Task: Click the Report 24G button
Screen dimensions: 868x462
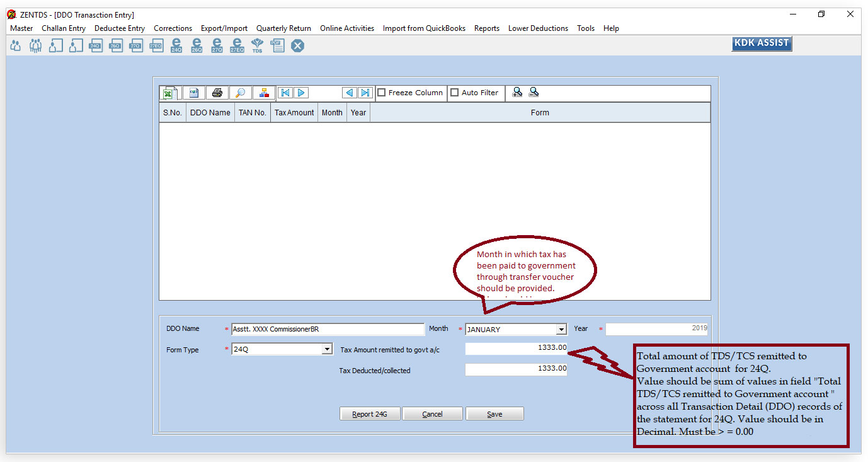Action: coord(370,414)
